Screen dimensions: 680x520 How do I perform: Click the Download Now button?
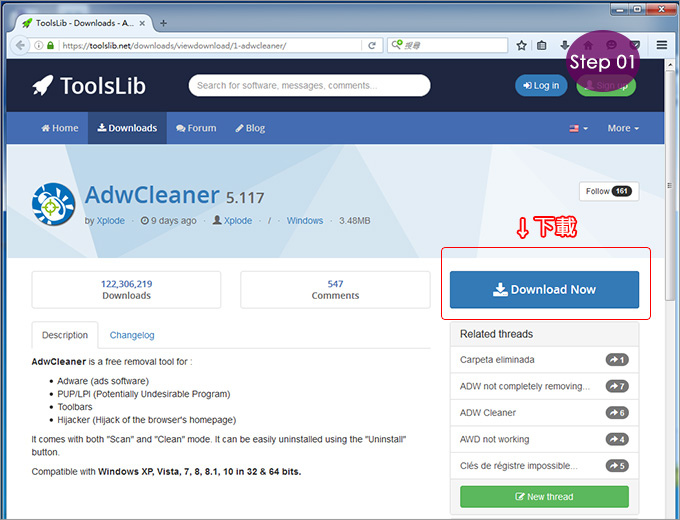tap(544, 290)
